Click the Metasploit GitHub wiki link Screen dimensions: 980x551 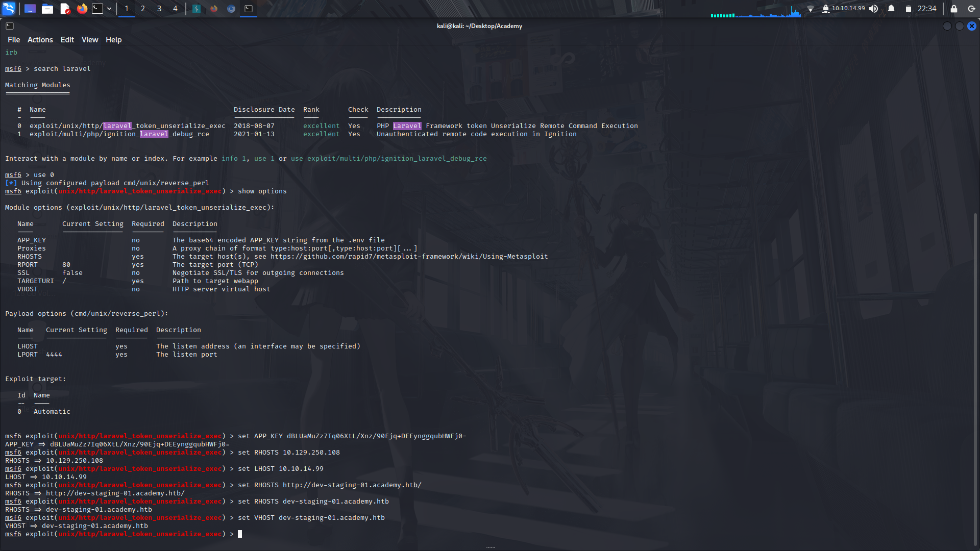coord(408,256)
